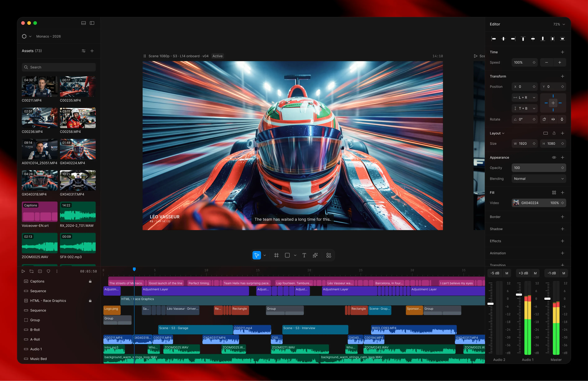Viewport: 588px width, 381px height.
Task: Align horizontal centers in Editor panel
Action: pyautogui.click(x=504, y=39)
